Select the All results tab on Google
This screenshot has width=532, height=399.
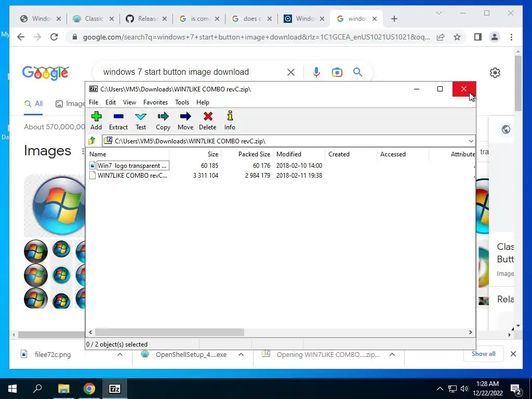[x=33, y=104]
